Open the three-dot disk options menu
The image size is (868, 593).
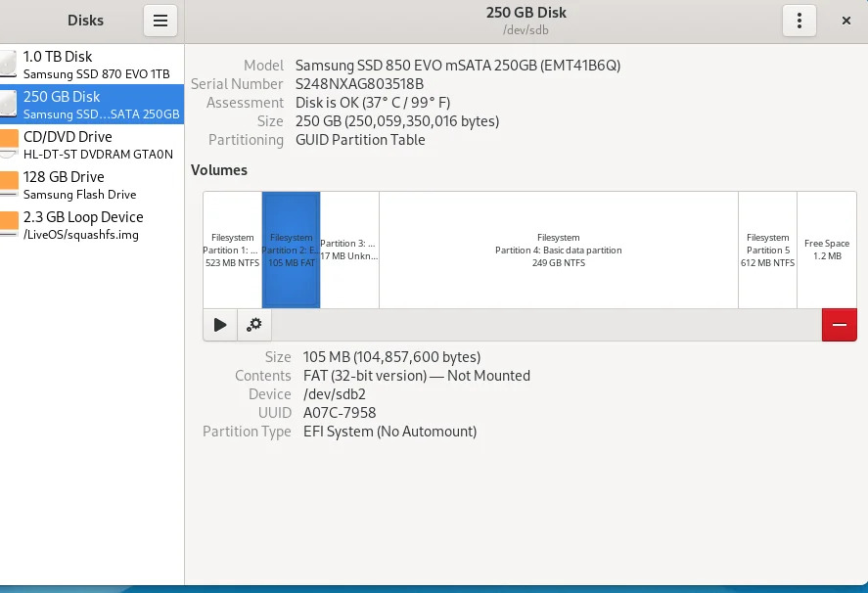(799, 20)
